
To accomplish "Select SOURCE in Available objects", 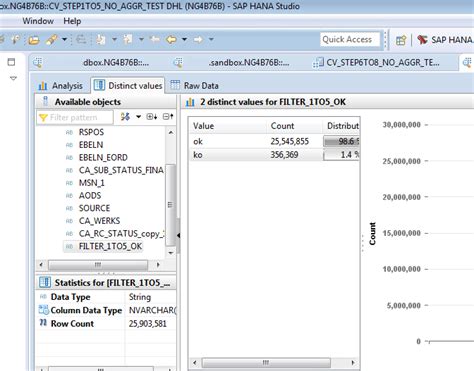I will point(94,208).
